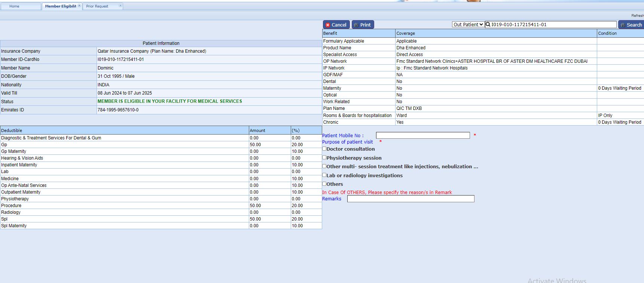Image resolution: width=644 pixels, height=283 pixels.
Task: Close the Member Eligibility tab
Action: pos(79,6)
